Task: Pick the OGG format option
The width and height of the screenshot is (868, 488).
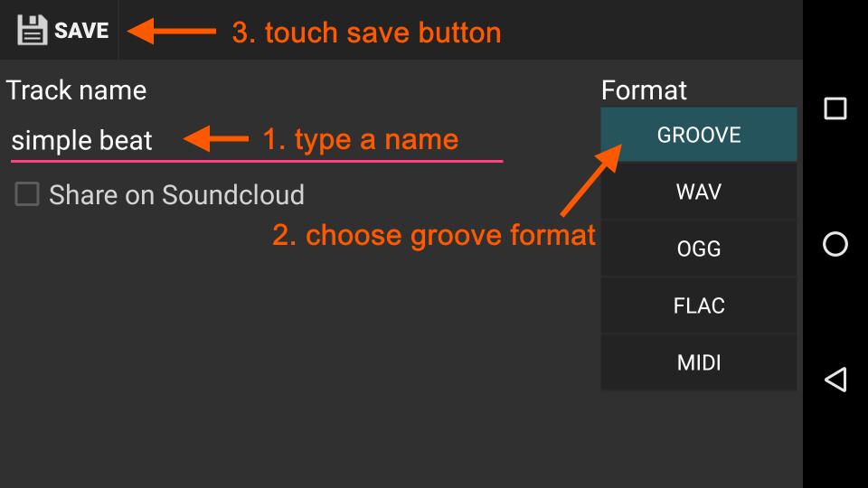Action: [699, 249]
